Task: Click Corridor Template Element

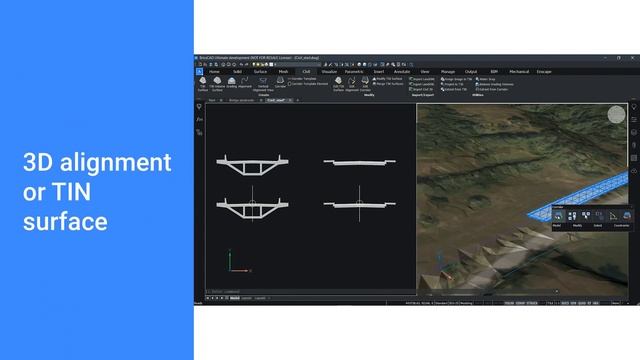Action: [308, 84]
